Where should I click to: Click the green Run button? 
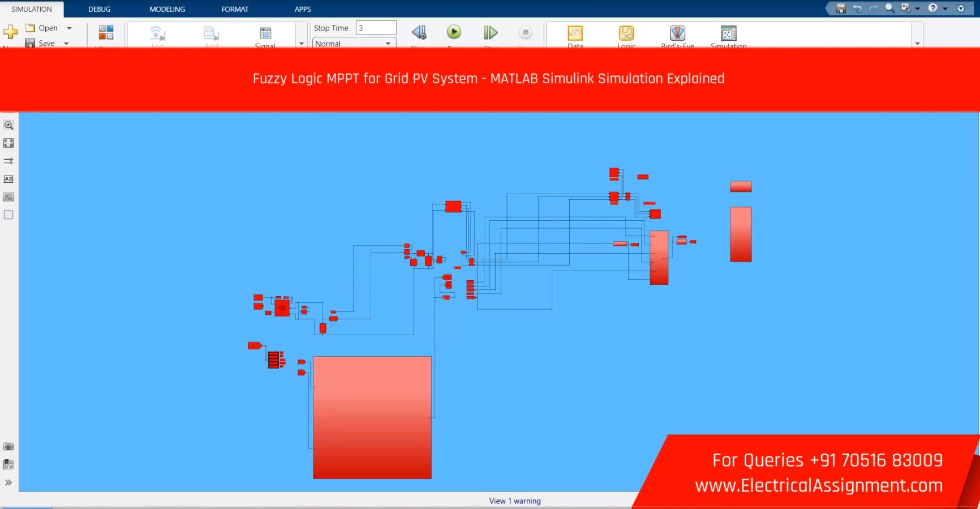[x=454, y=32]
